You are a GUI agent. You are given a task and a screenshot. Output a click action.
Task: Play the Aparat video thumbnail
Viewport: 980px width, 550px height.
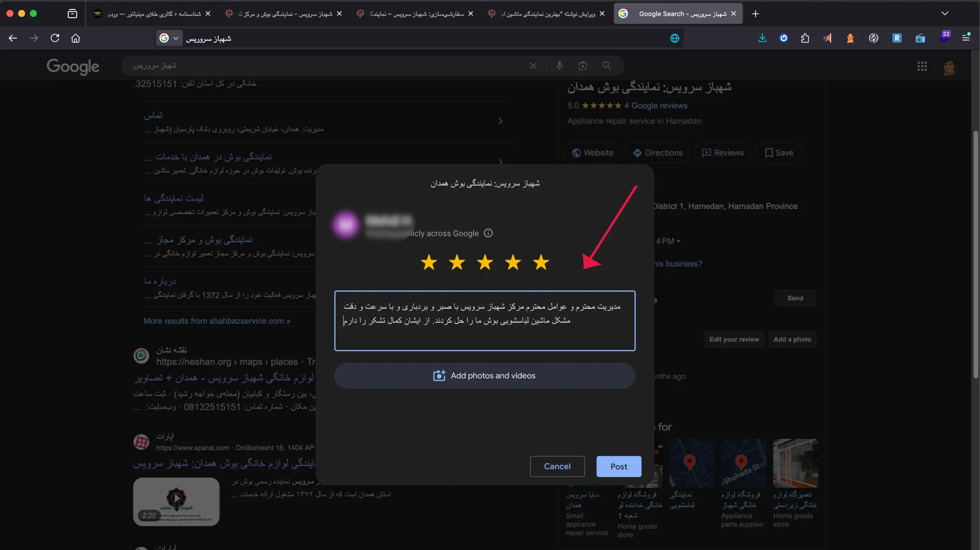pos(176,501)
